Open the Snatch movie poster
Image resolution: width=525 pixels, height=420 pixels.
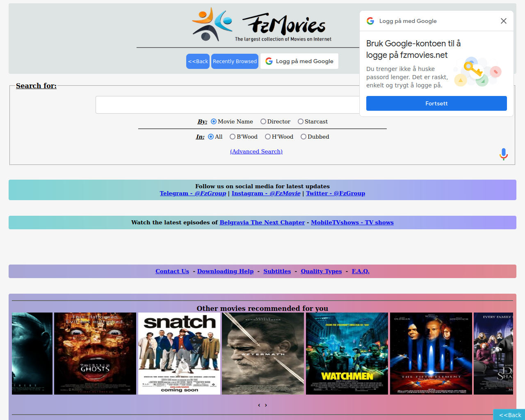[x=179, y=354]
